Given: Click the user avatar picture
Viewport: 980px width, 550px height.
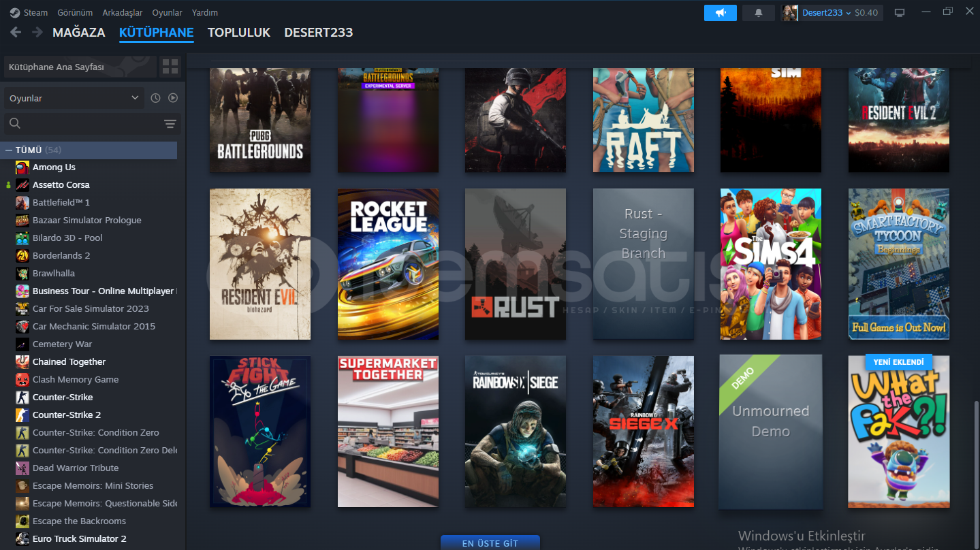Looking at the screenshot, I should pos(790,12).
